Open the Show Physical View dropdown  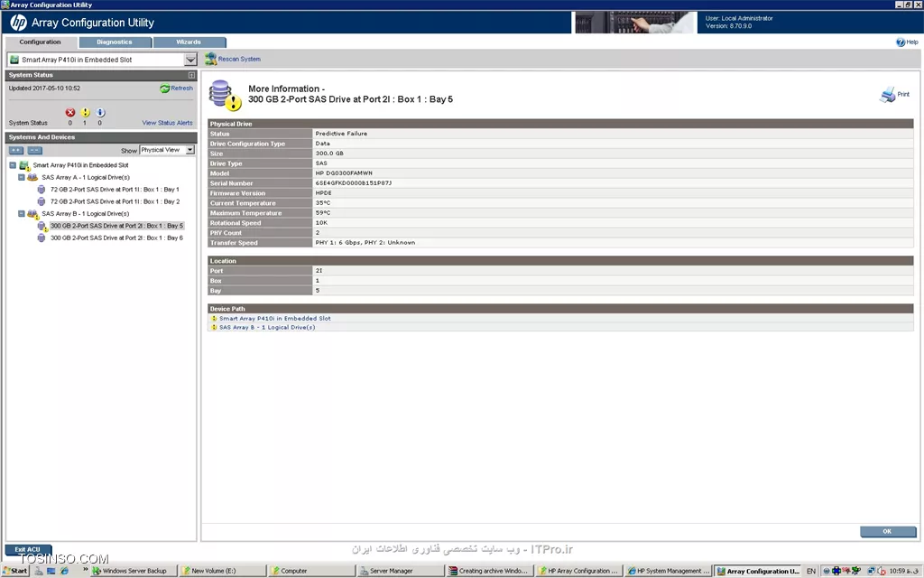[x=167, y=151]
